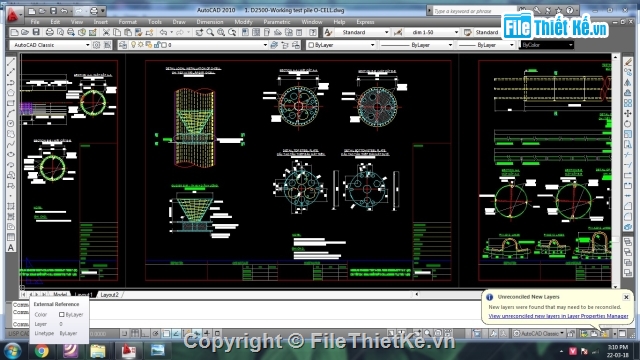Select the Circle tool
640x360 pixels.
click(11, 124)
